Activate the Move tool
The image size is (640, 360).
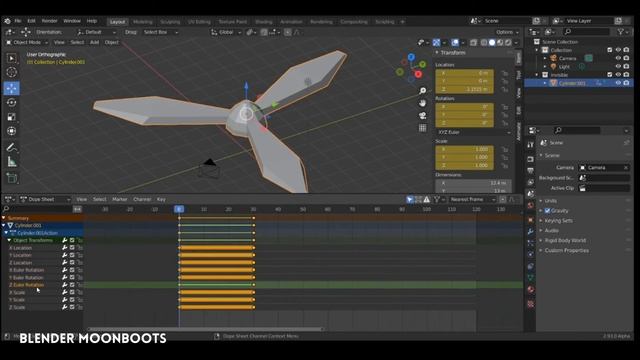pyautogui.click(x=11, y=88)
